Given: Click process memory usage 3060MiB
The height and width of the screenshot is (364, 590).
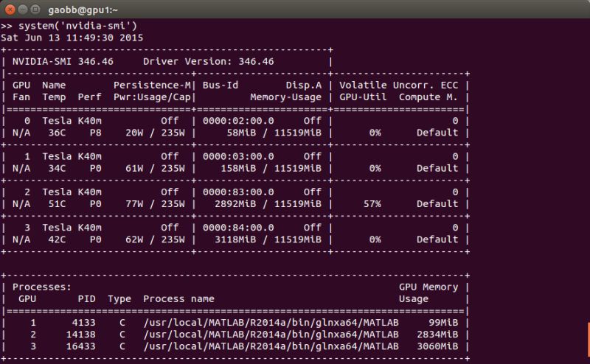Looking at the screenshot, I should (x=437, y=346).
